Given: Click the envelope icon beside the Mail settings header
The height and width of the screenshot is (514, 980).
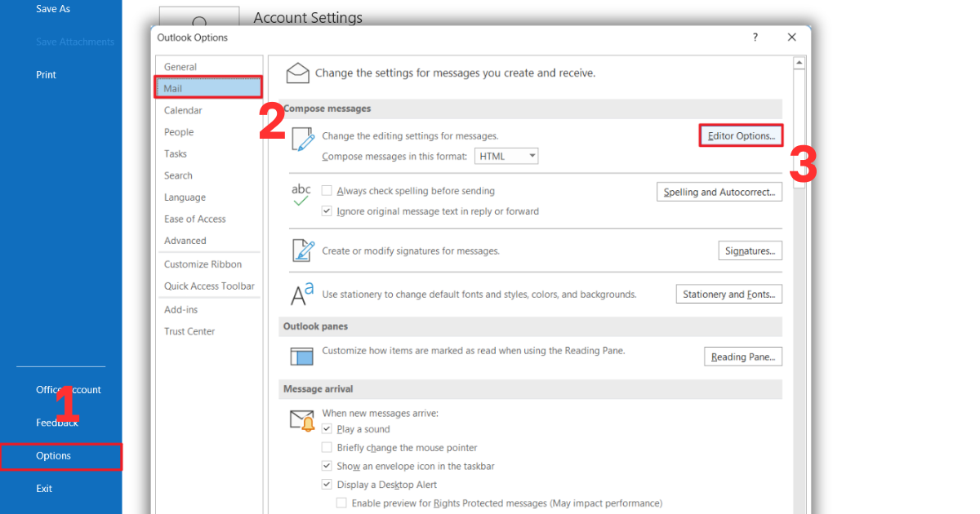Looking at the screenshot, I should point(298,73).
